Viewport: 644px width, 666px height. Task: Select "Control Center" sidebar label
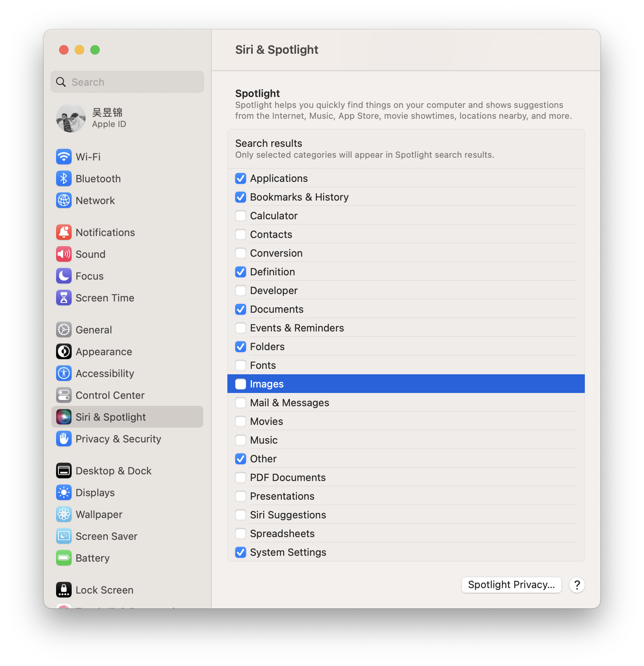click(110, 395)
